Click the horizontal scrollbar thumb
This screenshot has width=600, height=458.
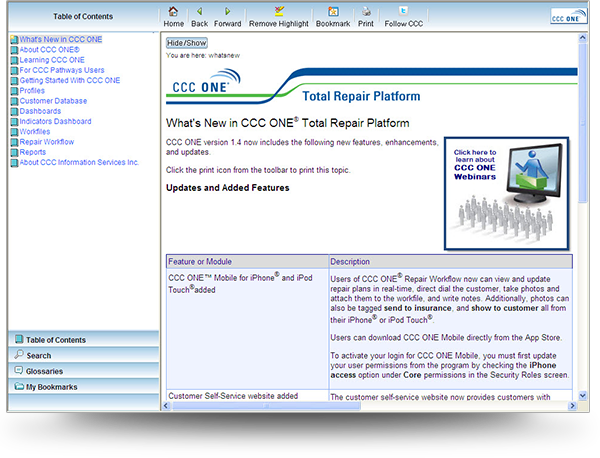266,406
